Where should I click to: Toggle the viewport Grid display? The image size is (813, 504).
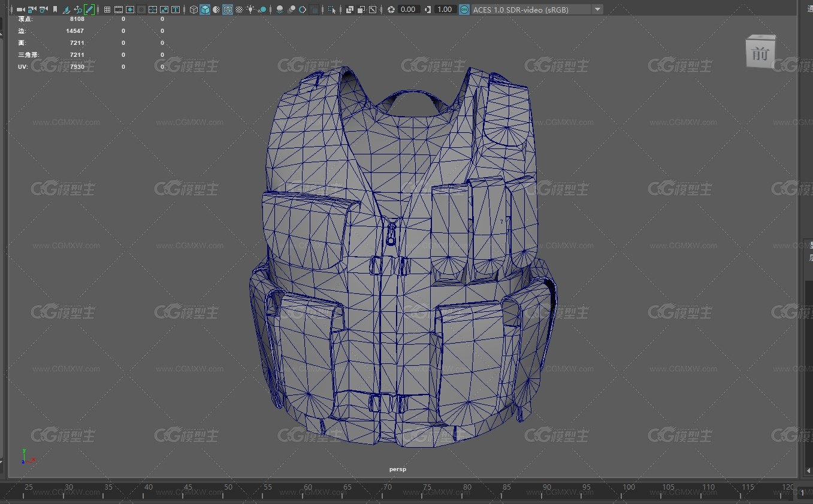(107, 10)
